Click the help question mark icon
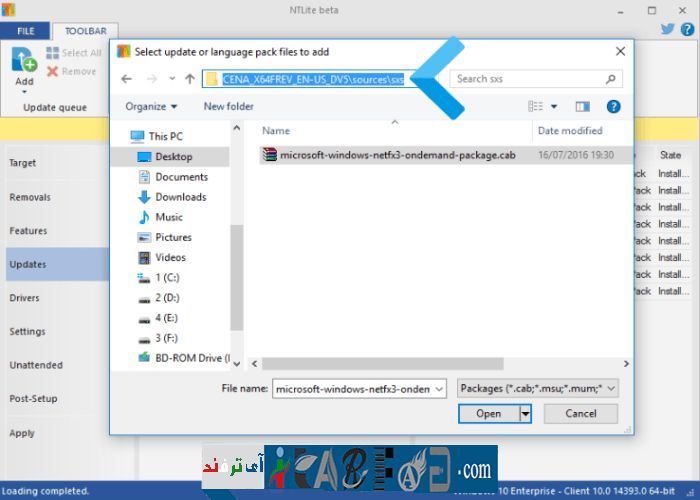Screen dimensions: 700x500 613,106
